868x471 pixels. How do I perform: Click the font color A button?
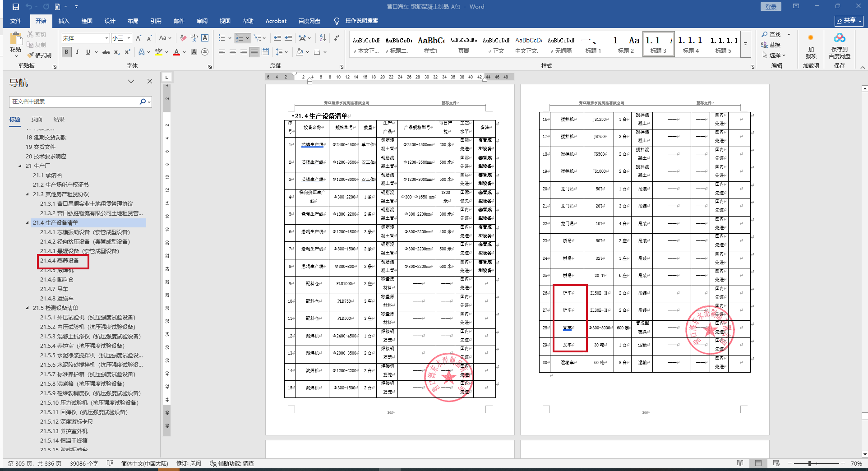(176, 52)
